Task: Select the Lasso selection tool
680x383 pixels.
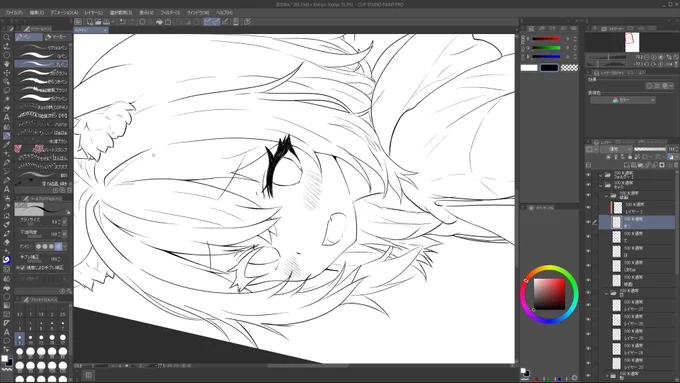Action: click(x=7, y=91)
